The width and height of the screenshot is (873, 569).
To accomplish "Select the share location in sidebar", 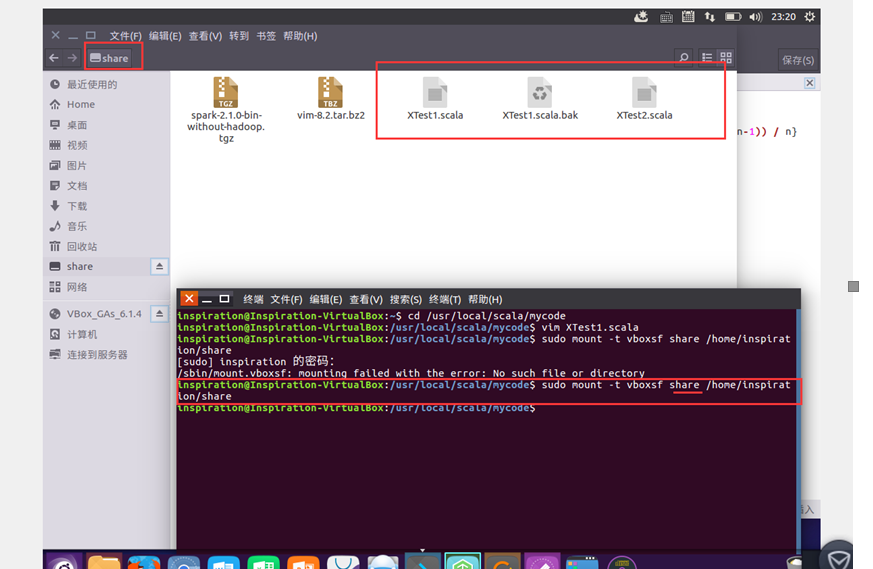I will 97,267.
